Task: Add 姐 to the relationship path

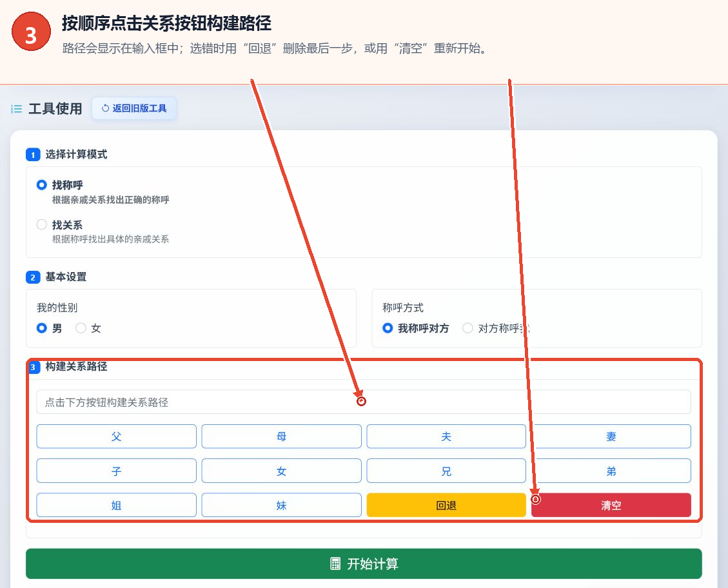Action: coord(117,505)
